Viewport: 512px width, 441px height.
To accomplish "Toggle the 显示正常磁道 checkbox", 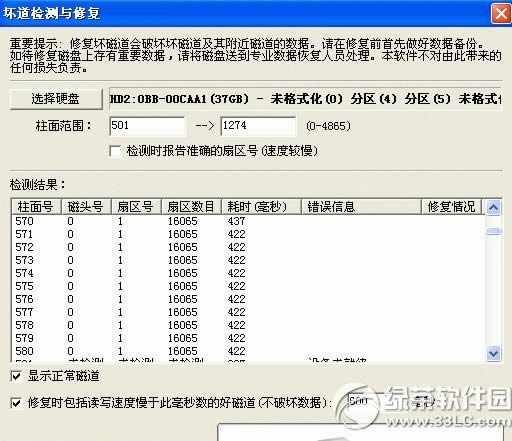I will (x=16, y=376).
